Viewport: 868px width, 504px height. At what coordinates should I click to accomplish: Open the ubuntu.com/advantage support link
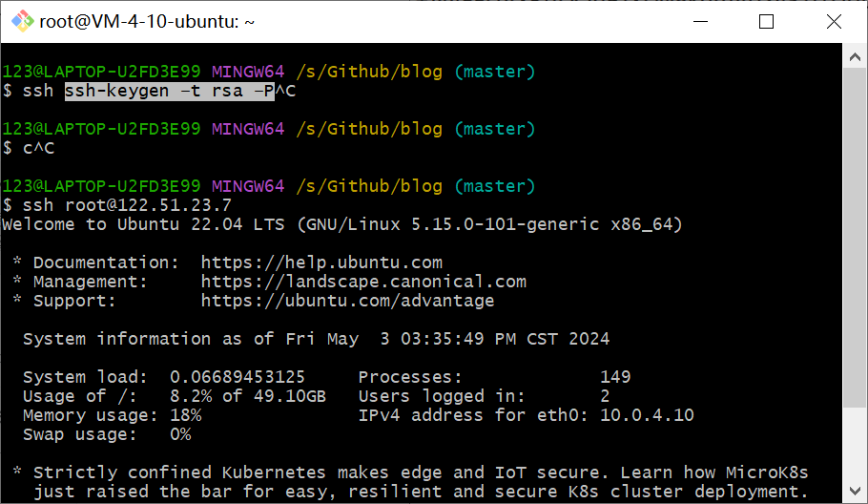tap(347, 301)
